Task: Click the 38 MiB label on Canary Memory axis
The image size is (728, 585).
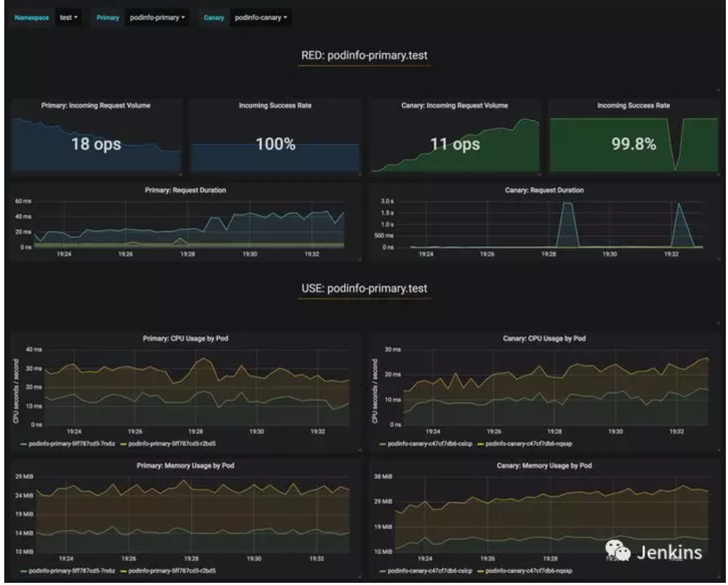Action: 384,477
